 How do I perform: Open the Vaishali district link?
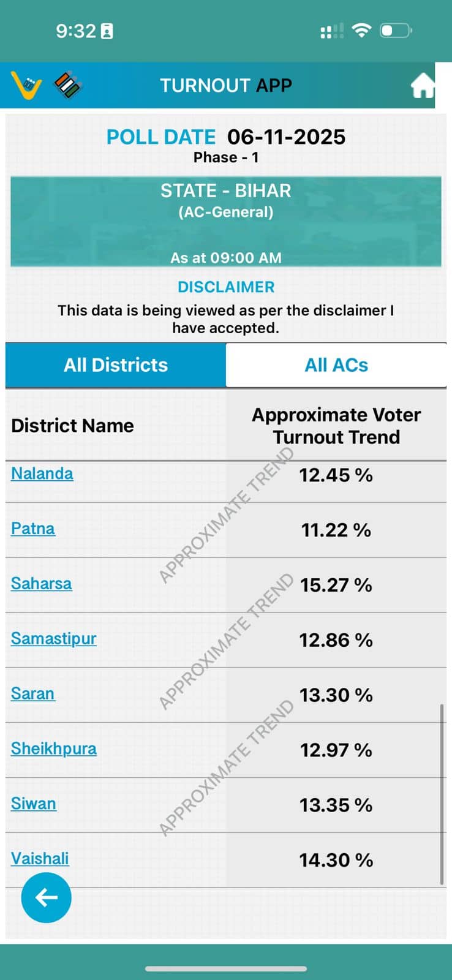(x=40, y=859)
